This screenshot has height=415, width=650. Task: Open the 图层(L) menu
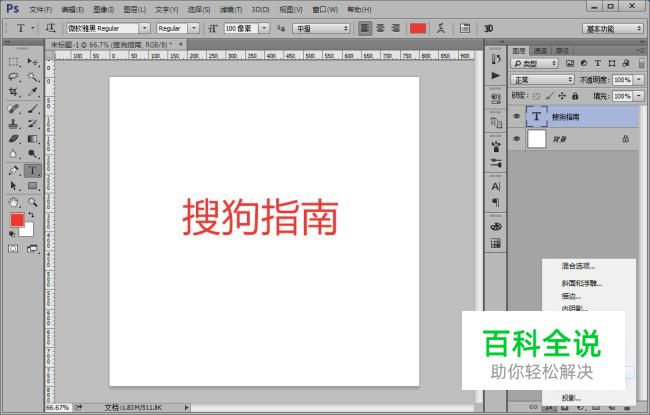pos(134,9)
